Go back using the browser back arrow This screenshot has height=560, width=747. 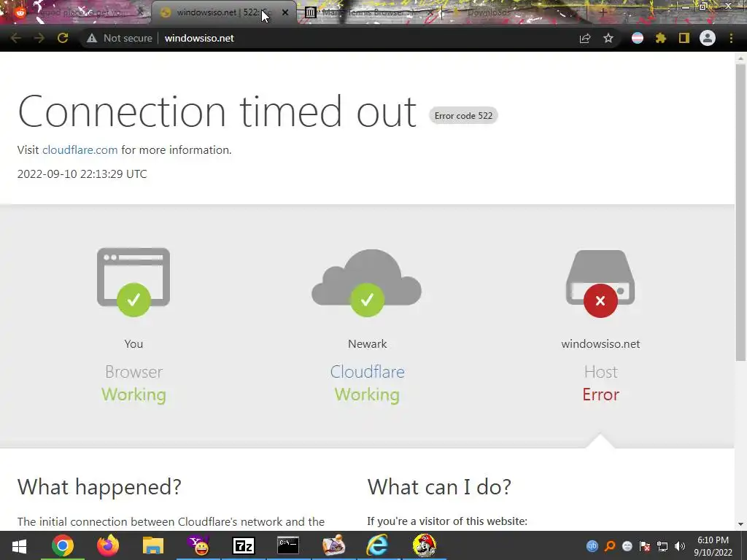point(15,38)
